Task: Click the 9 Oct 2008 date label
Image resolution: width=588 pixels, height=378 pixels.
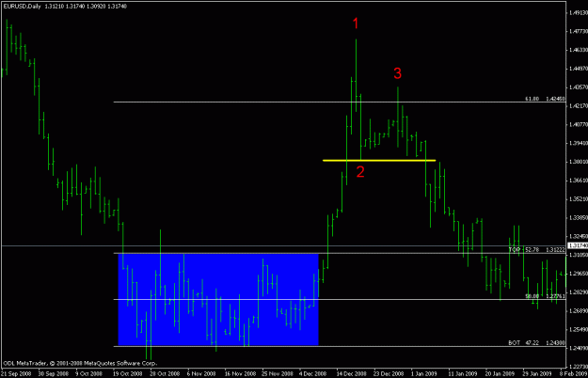Action: coord(88,373)
